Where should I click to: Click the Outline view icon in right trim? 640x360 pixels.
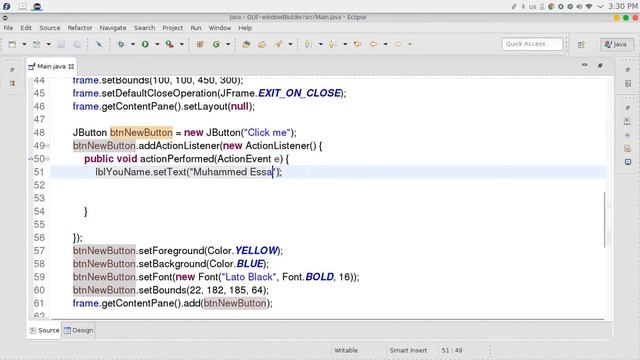click(628, 83)
